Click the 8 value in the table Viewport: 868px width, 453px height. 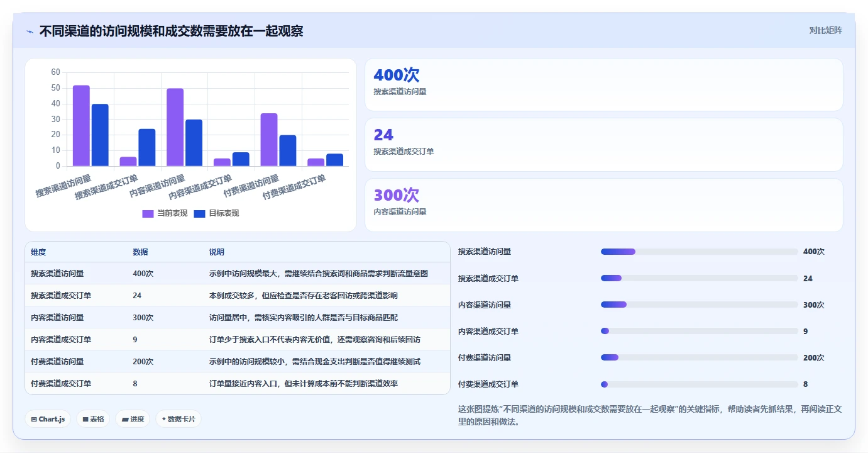tap(135, 384)
